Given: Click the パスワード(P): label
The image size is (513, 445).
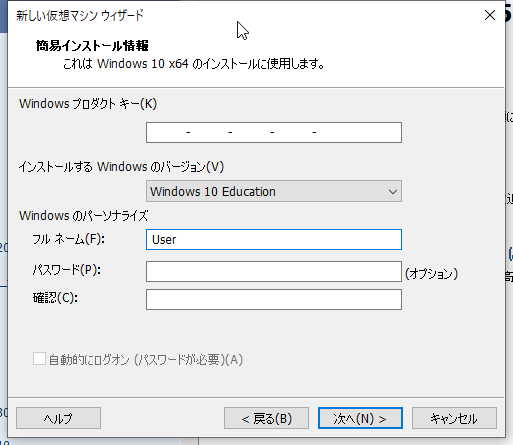Looking at the screenshot, I should 66,270.
